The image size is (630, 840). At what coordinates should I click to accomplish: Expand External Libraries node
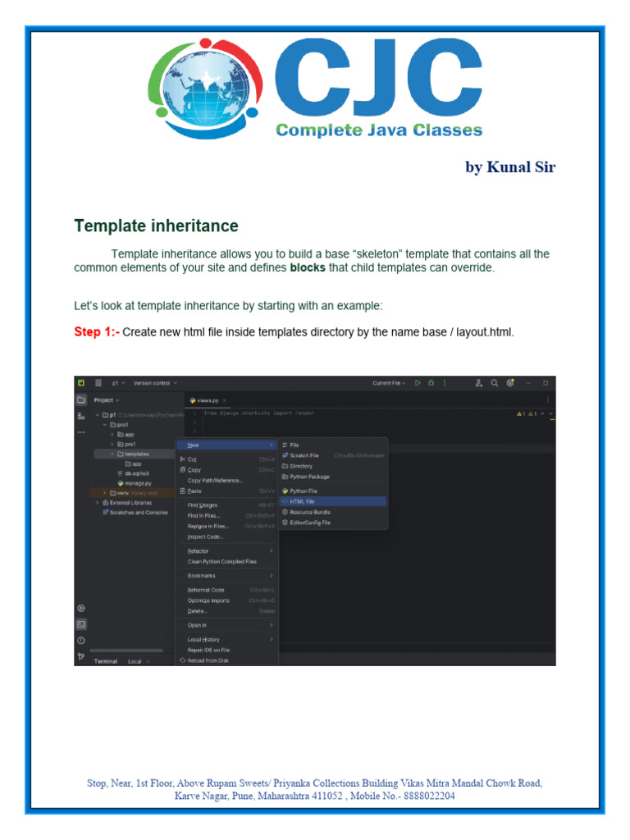pos(97,503)
